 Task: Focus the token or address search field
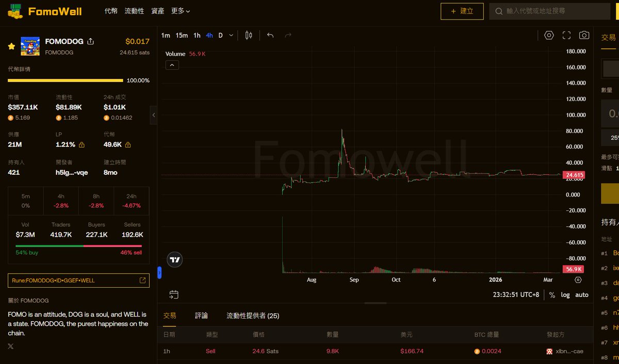(549, 11)
